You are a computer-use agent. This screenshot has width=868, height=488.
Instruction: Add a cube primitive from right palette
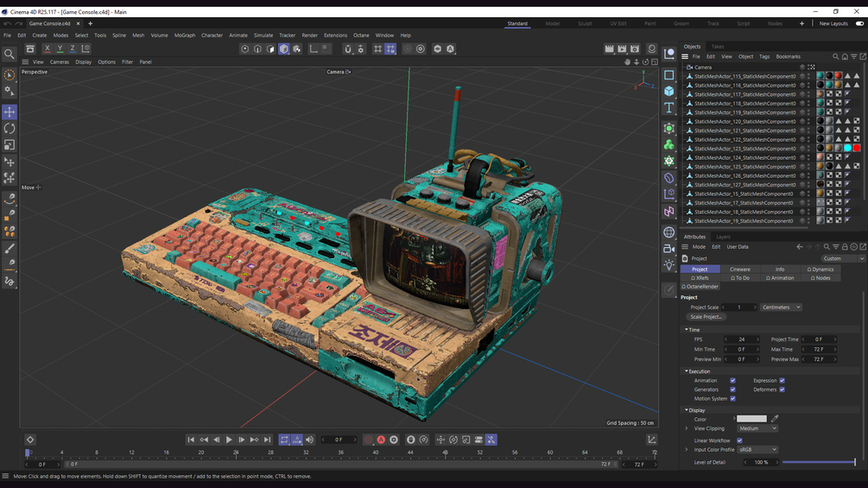(669, 92)
